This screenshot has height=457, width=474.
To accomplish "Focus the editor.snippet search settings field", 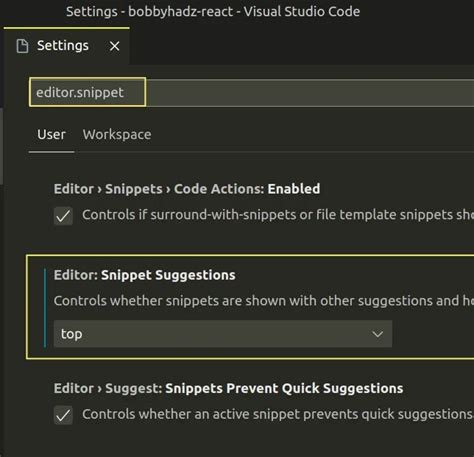I will 87,92.
